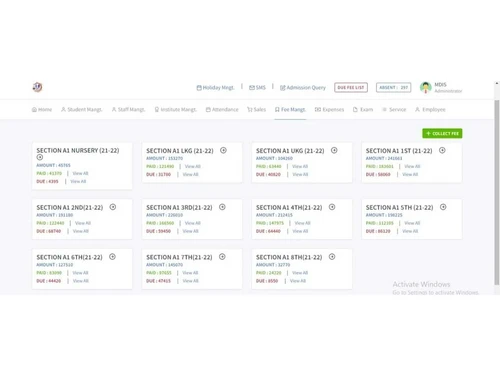View all due fees for 1ST section

coord(410,174)
